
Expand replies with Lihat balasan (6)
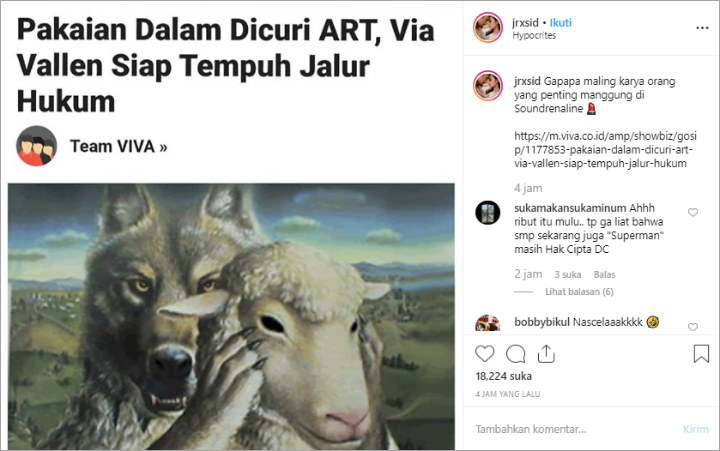579,292
